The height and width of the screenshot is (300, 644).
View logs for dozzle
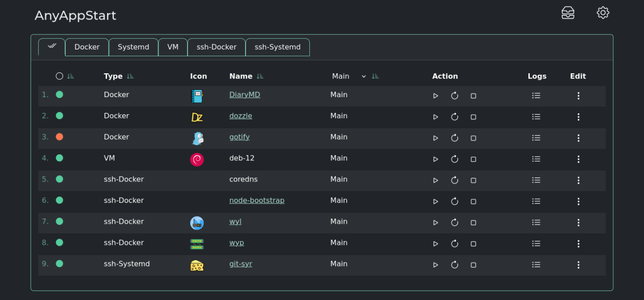pyautogui.click(x=536, y=117)
